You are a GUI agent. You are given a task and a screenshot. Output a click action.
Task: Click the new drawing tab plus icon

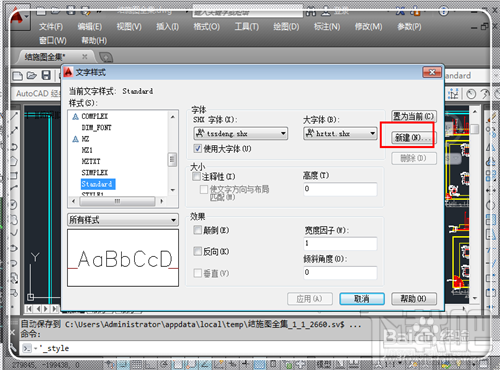[106, 57]
